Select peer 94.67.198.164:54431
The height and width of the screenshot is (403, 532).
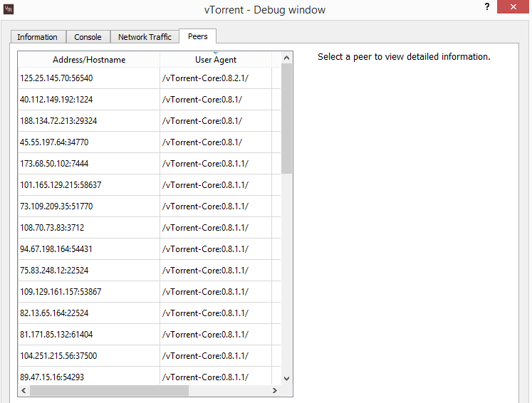point(89,249)
